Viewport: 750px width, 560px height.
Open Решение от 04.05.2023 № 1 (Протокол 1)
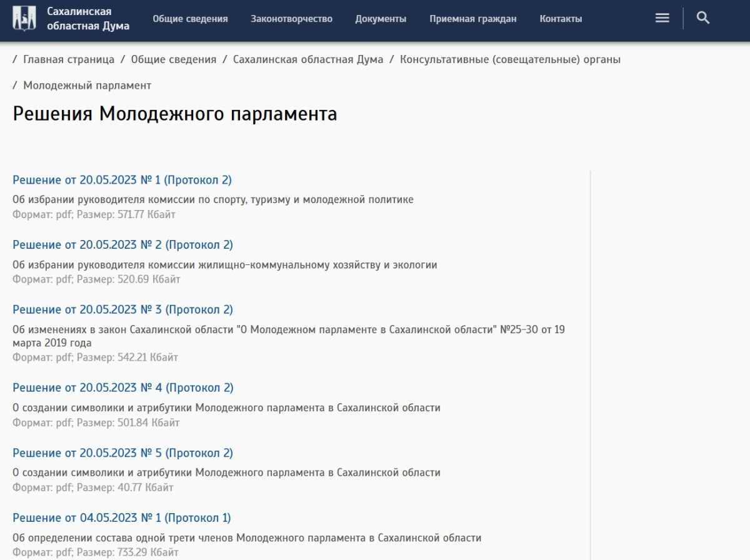[x=122, y=517]
